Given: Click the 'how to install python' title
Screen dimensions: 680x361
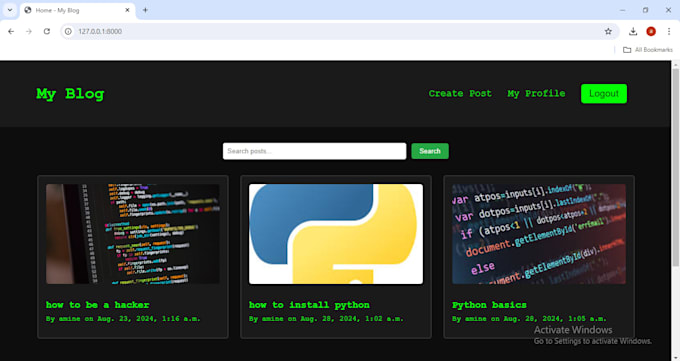Looking at the screenshot, I should coord(309,305).
